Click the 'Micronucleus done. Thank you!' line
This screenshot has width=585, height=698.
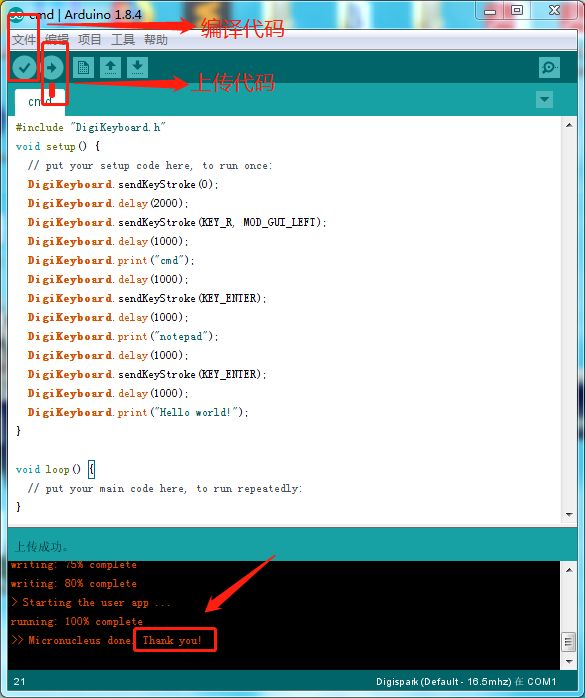(x=106, y=641)
